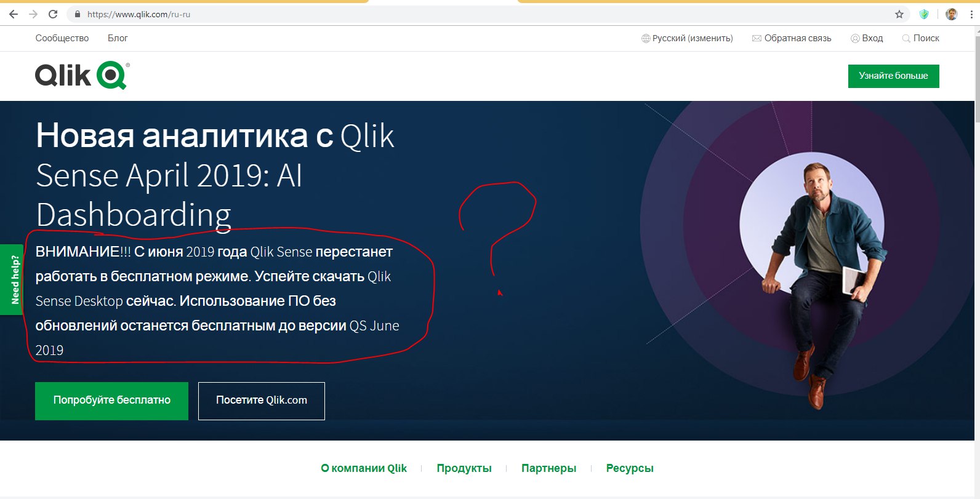The width and height of the screenshot is (980, 499).
Task: Click the magnifier search icon
Action: pyautogui.click(x=906, y=38)
